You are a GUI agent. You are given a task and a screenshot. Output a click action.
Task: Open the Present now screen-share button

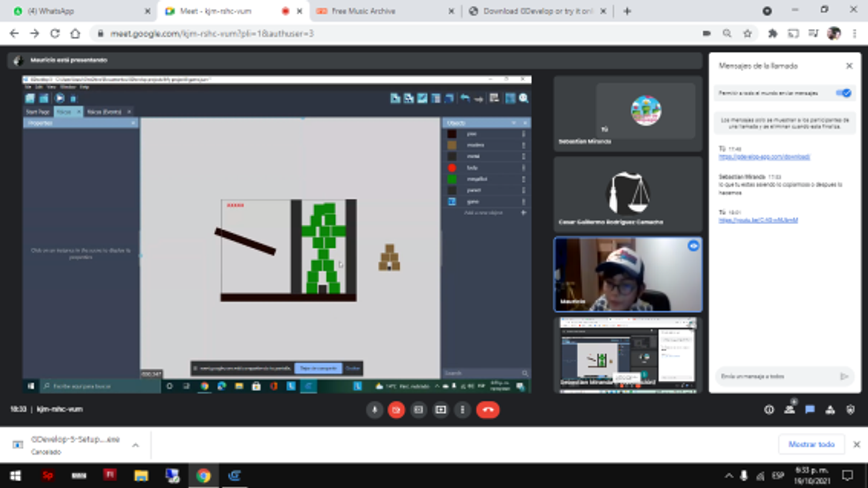point(441,410)
